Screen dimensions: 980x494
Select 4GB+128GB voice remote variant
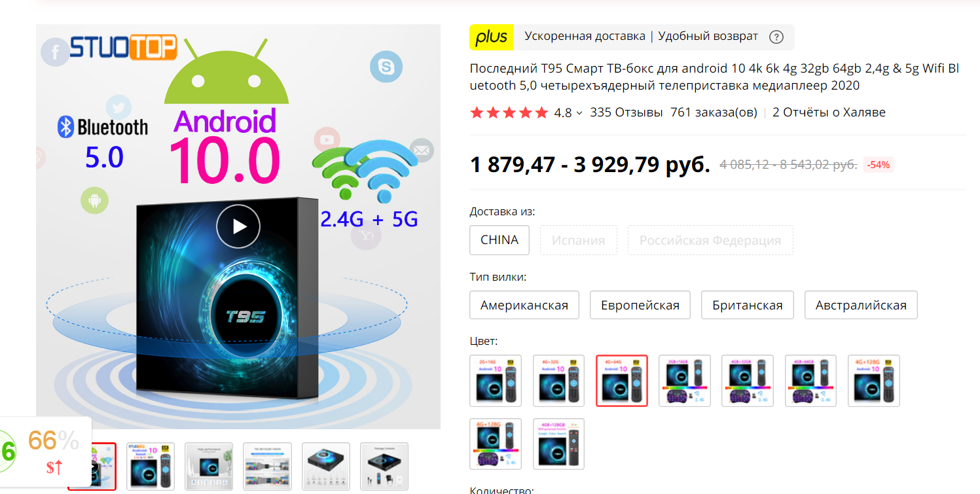(x=558, y=444)
